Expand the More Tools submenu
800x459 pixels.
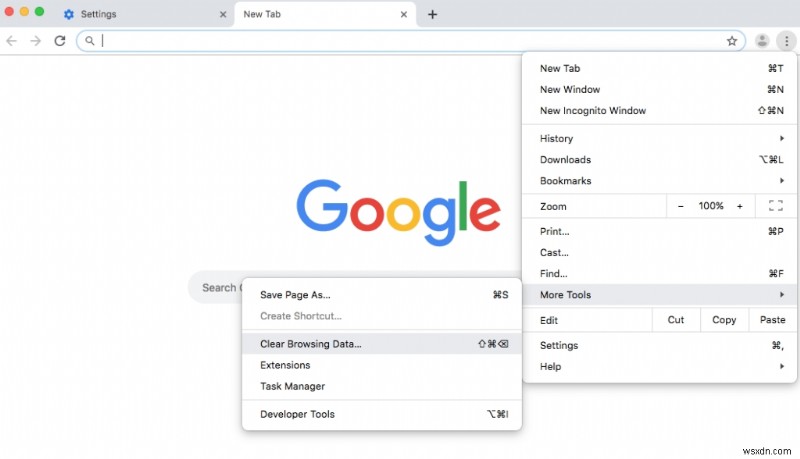(x=660, y=295)
